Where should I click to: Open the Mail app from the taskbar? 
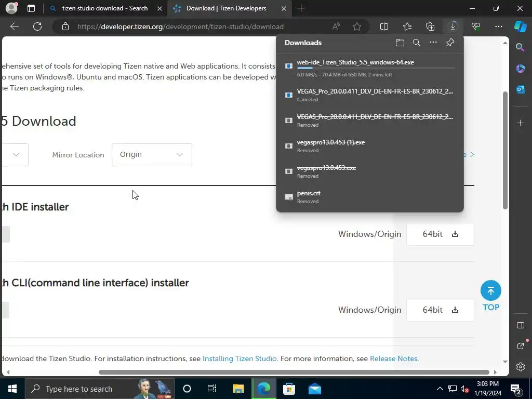click(x=314, y=389)
